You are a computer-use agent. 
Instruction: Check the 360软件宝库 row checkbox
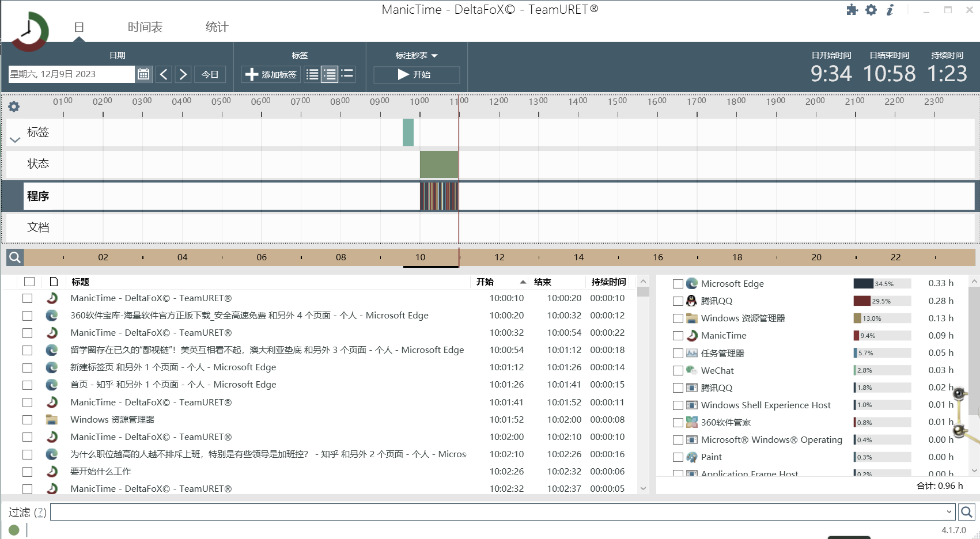pos(27,316)
